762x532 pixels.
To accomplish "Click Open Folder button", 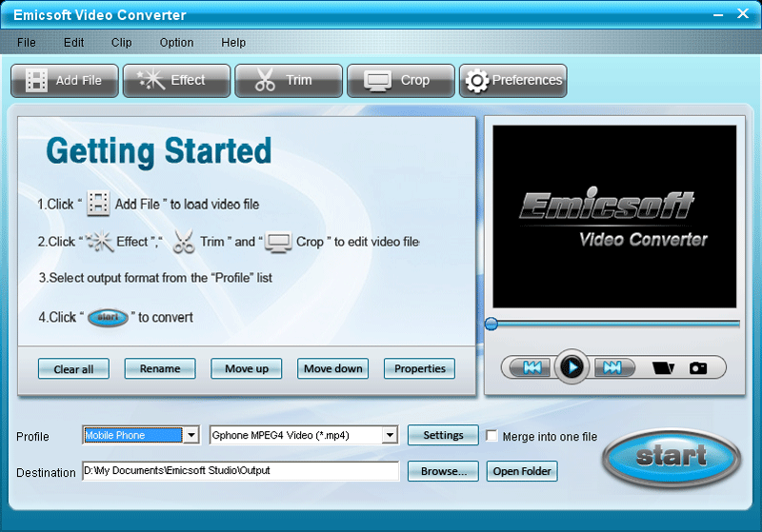I will [522, 471].
